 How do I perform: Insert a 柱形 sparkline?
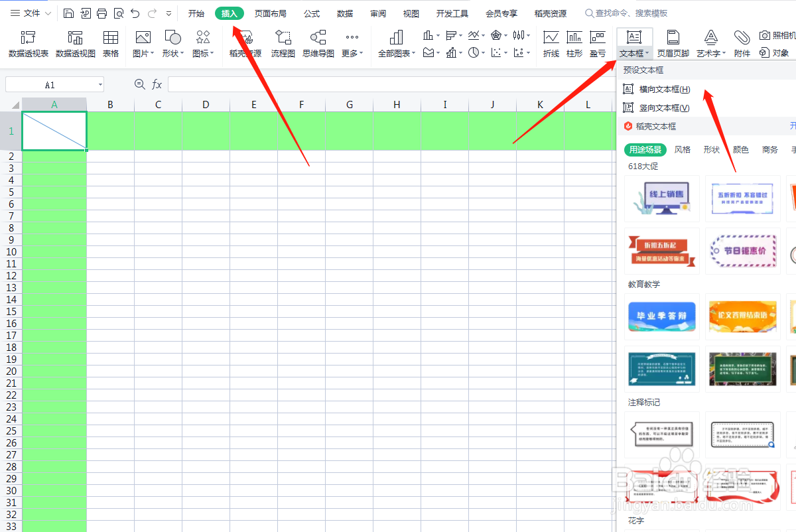click(x=574, y=44)
